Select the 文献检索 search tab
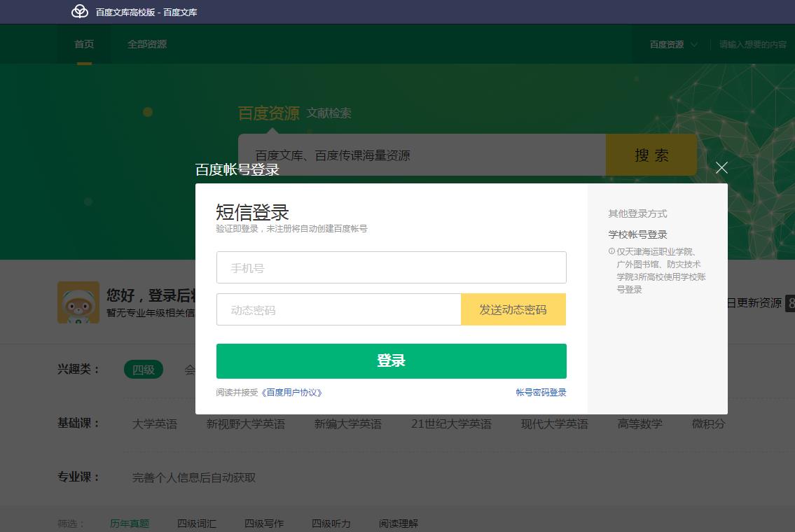 point(329,113)
